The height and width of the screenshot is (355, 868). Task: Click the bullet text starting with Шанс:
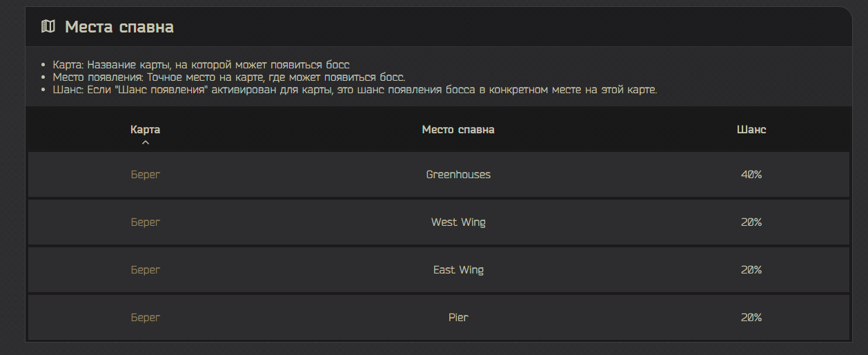point(355,90)
